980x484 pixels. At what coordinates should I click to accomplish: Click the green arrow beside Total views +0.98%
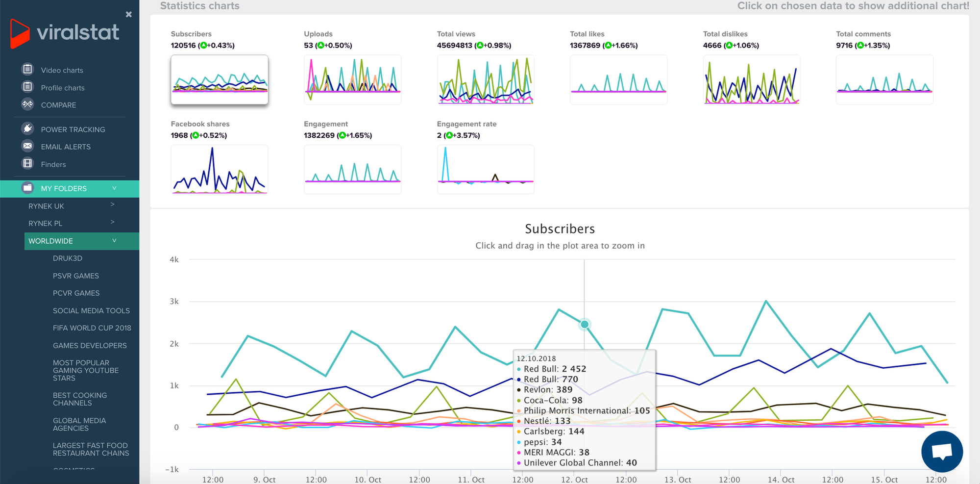tap(480, 46)
